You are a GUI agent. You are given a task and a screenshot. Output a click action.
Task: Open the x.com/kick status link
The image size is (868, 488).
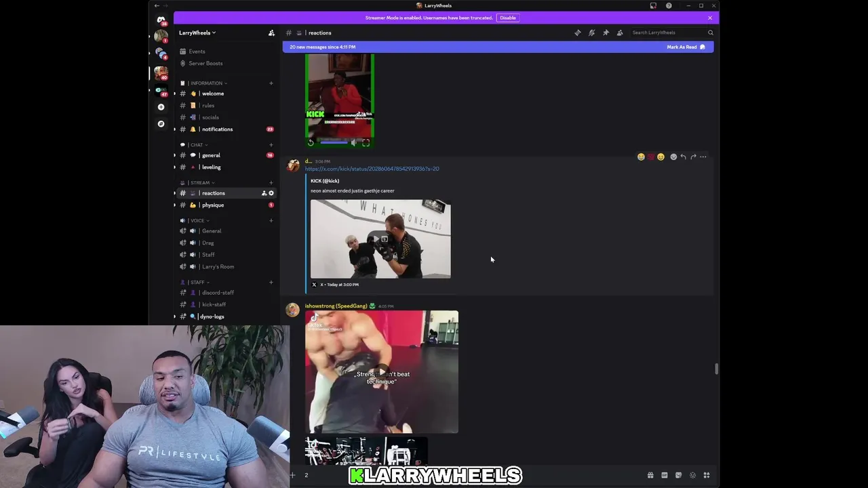(372, 169)
